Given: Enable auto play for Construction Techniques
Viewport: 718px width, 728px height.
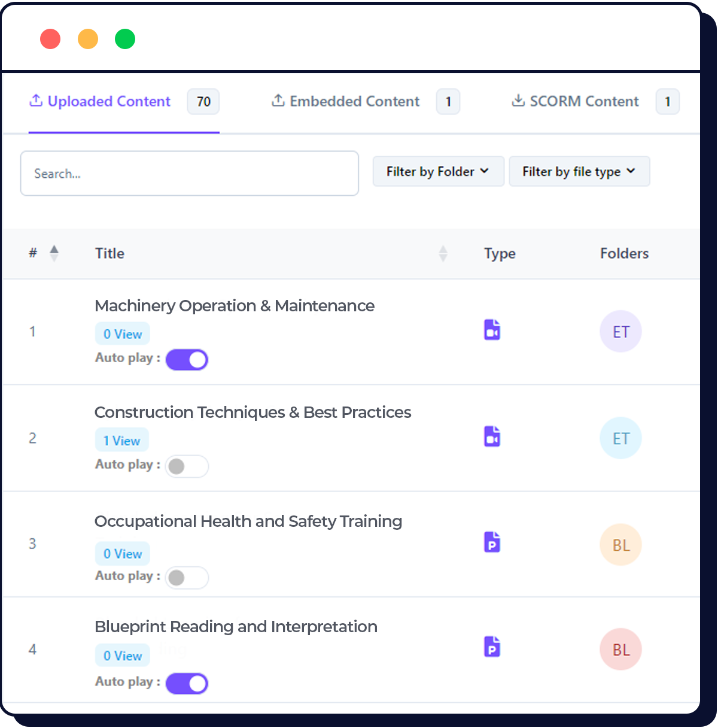Looking at the screenshot, I should 187,466.
